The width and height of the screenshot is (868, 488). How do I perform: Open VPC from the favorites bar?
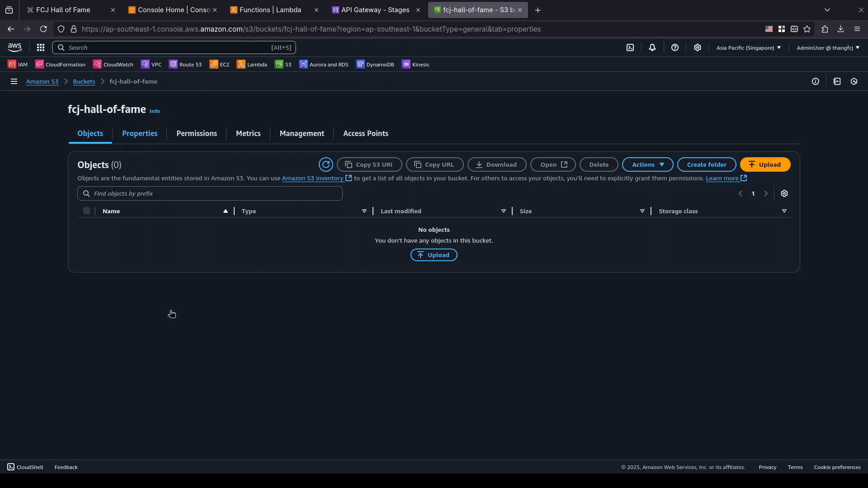tap(151, 65)
